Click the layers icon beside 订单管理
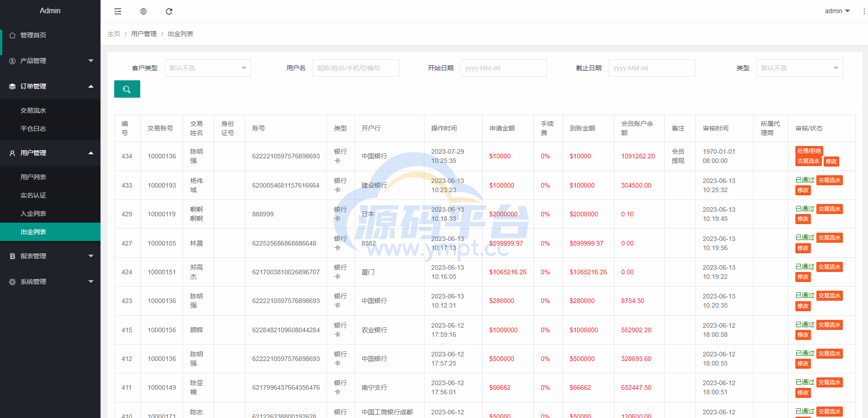868x418 pixels. pos(12,86)
